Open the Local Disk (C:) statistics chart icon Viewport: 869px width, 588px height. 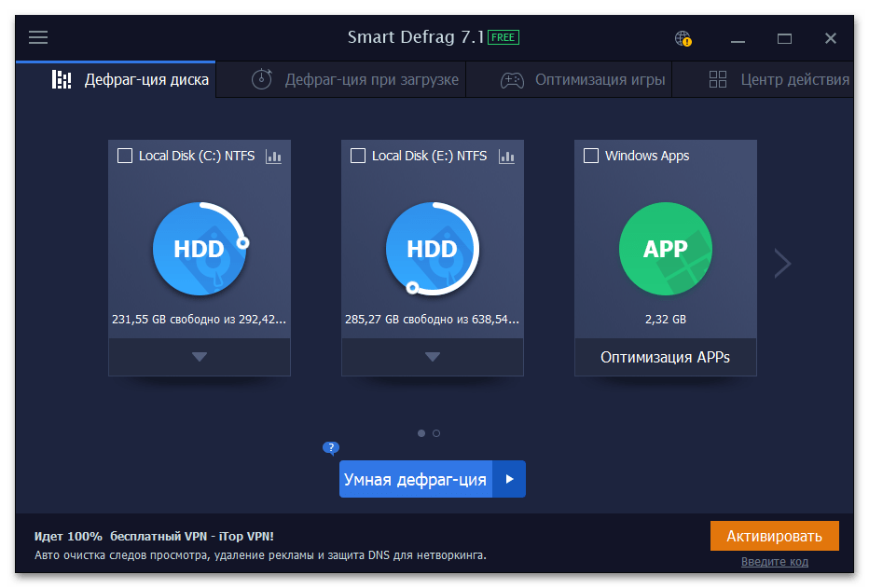click(273, 157)
